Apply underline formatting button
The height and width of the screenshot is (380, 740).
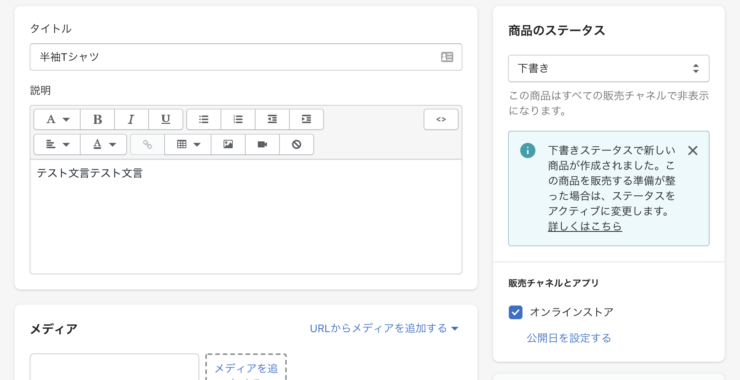(x=166, y=119)
